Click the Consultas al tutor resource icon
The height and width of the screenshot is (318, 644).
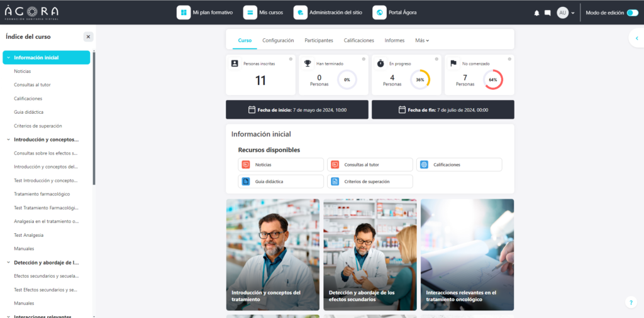(335, 165)
